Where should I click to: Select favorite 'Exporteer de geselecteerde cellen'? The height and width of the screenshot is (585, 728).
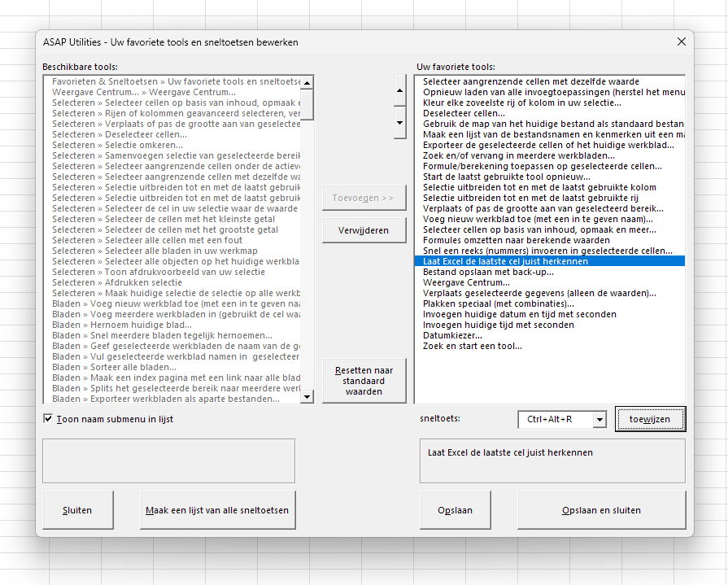click(550, 146)
